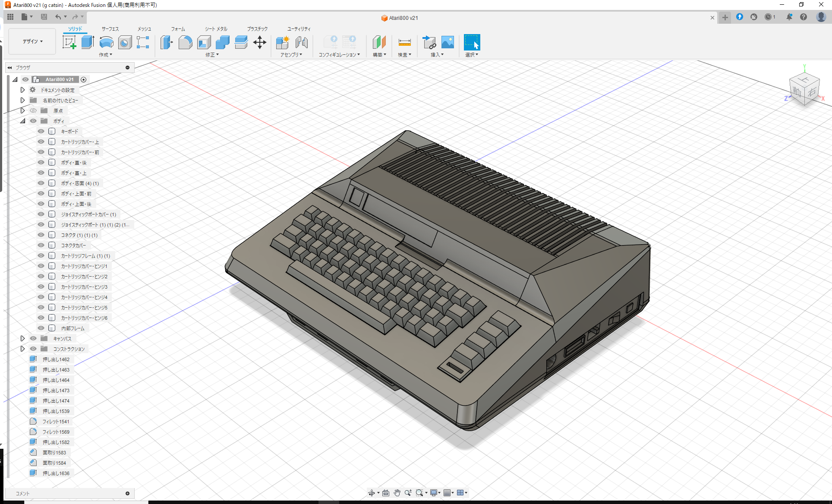This screenshot has width=832, height=504.
Task: Activate the Move/Copy tool
Action: [x=260, y=42]
